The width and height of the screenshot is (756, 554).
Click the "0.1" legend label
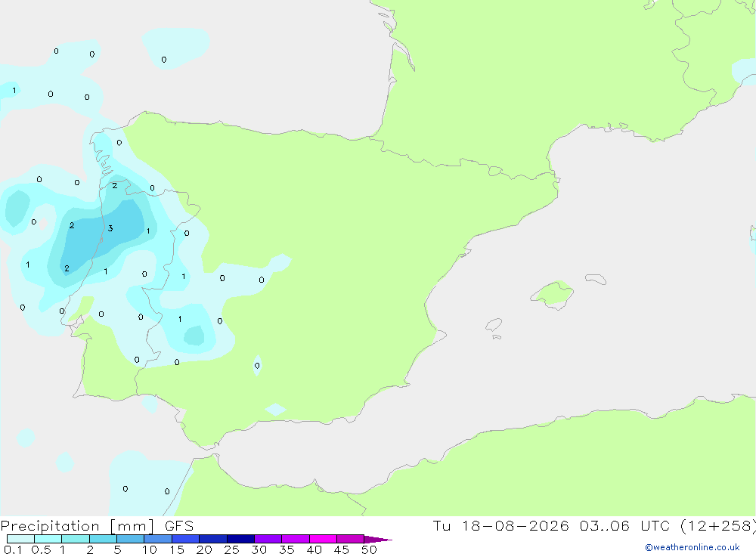pyautogui.click(x=13, y=549)
